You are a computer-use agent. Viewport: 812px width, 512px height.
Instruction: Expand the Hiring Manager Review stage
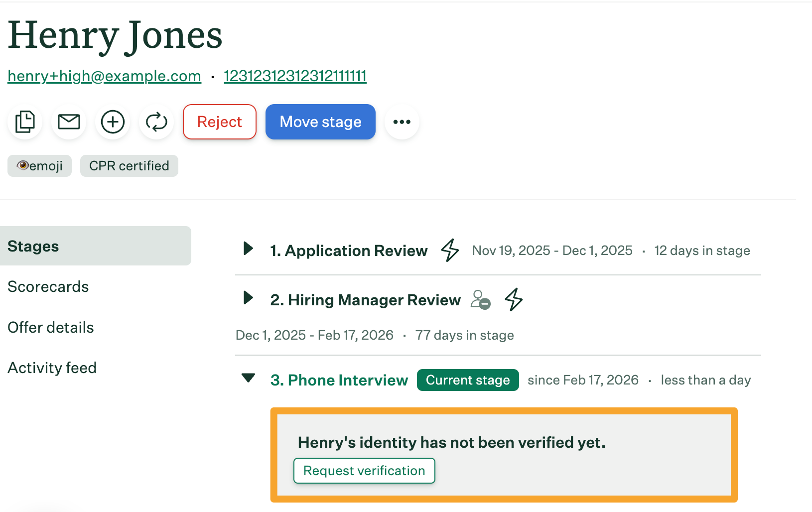click(248, 298)
